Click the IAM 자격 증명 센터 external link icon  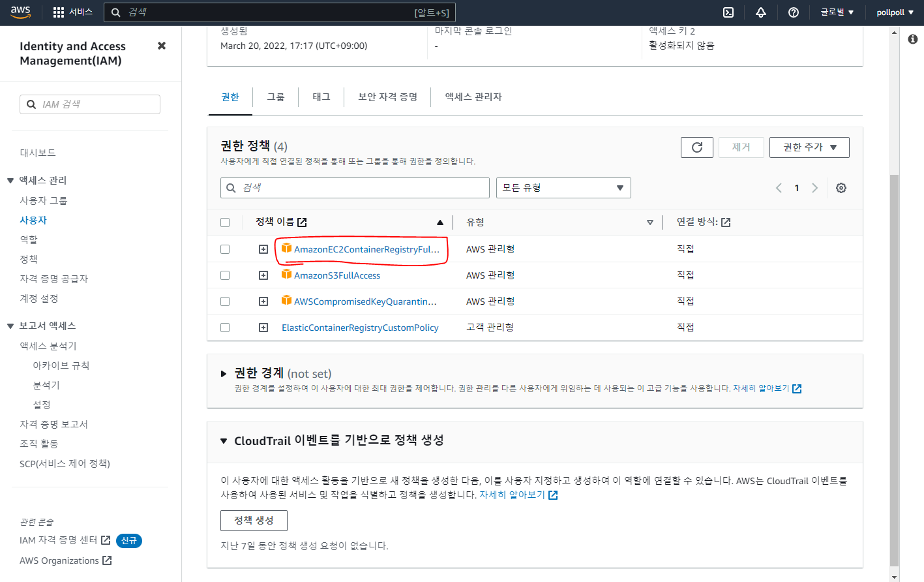click(x=106, y=540)
